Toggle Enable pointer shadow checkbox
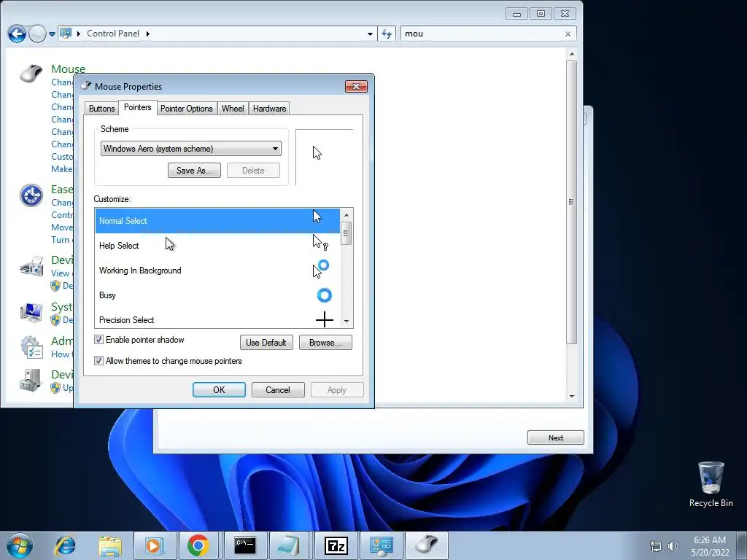This screenshot has height=560, width=747. point(98,340)
